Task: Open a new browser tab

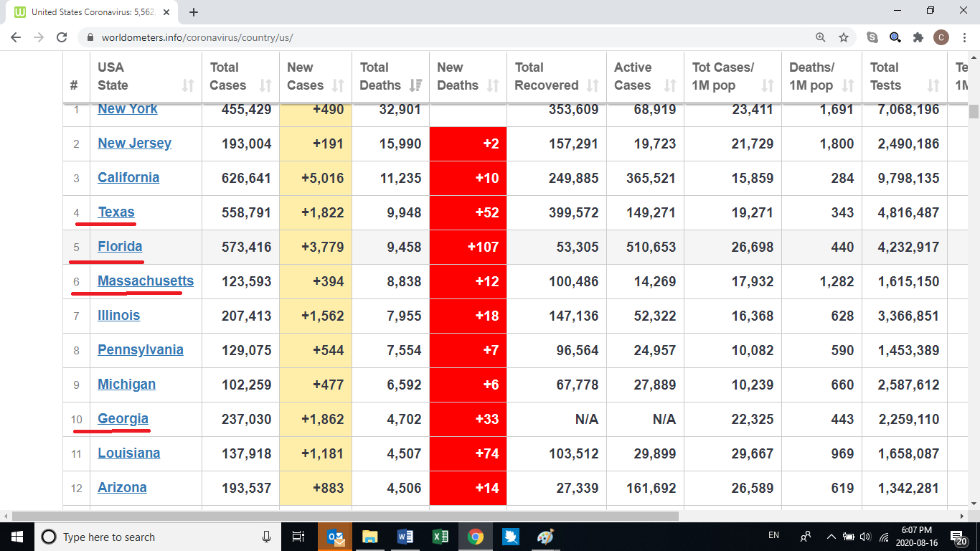Action: click(194, 12)
